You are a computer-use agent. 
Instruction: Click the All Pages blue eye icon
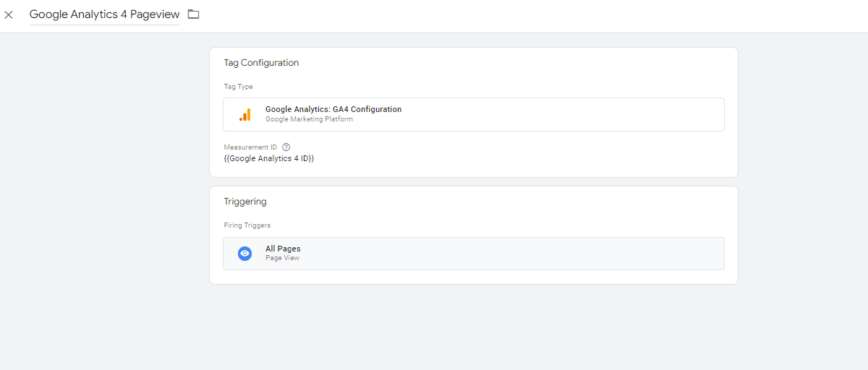(244, 254)
